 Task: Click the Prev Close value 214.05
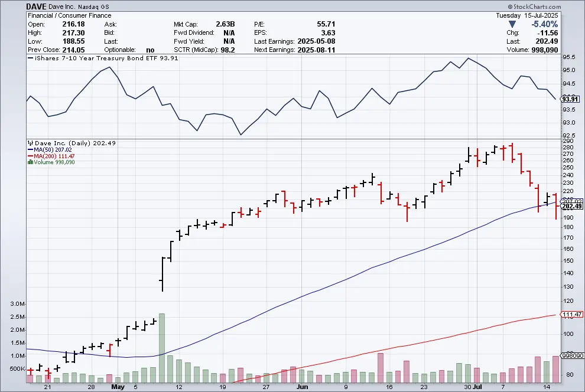73,50
